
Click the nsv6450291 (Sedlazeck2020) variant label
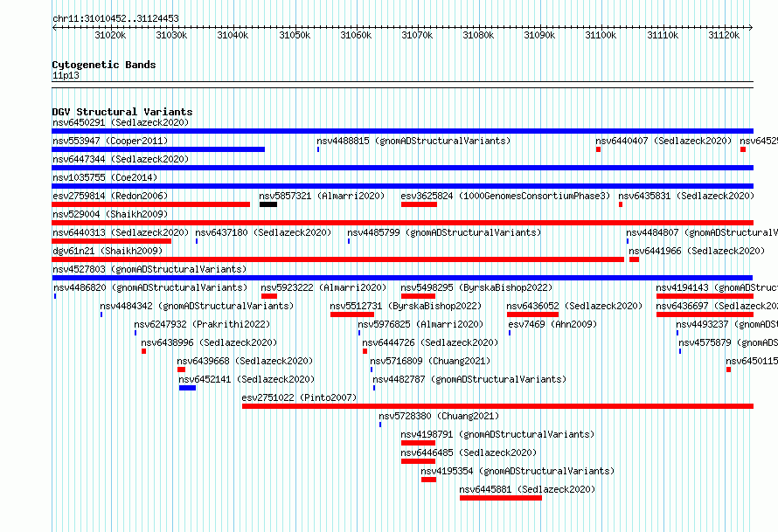[x=121, y=122]
